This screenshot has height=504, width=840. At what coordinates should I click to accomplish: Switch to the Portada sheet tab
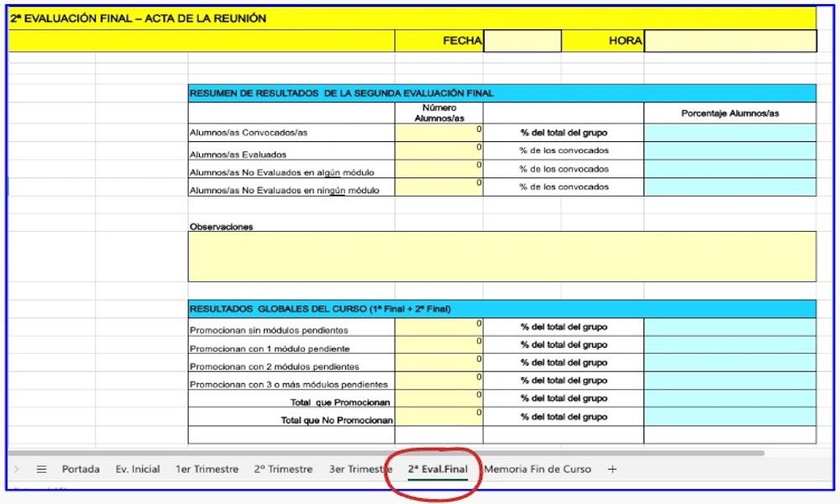81,470
